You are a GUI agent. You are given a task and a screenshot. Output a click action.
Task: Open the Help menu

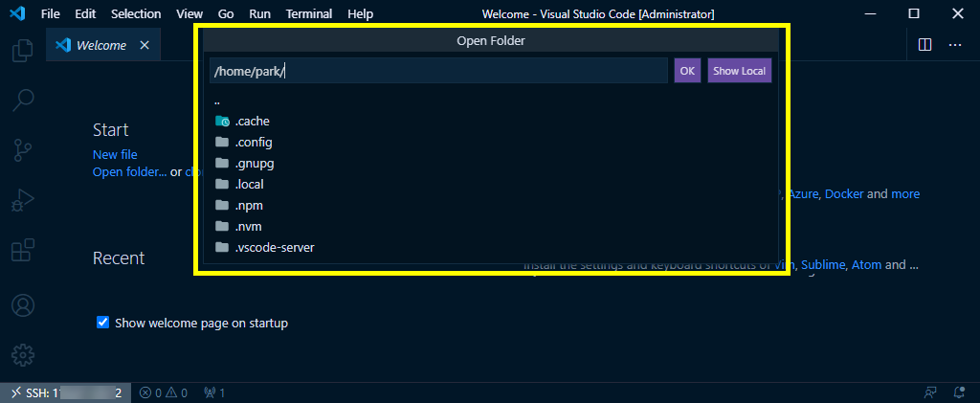point(360,13)
